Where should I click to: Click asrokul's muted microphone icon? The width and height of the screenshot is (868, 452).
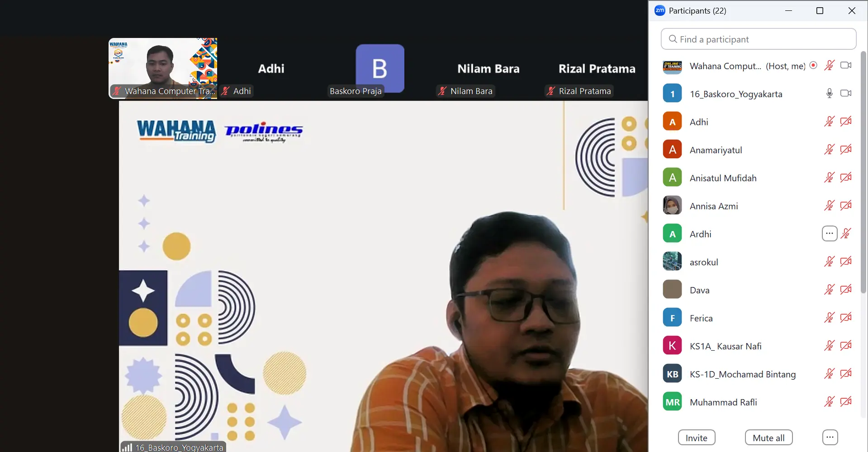829,262
